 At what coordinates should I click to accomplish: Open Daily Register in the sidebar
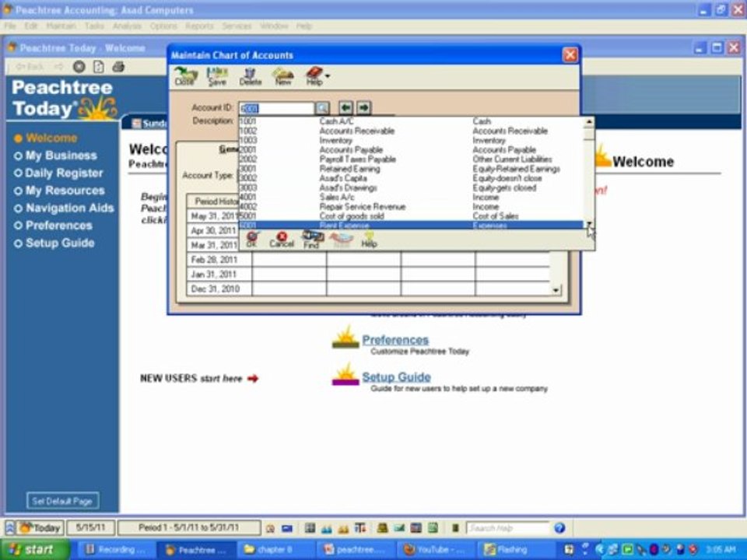[x=63, y=173]
